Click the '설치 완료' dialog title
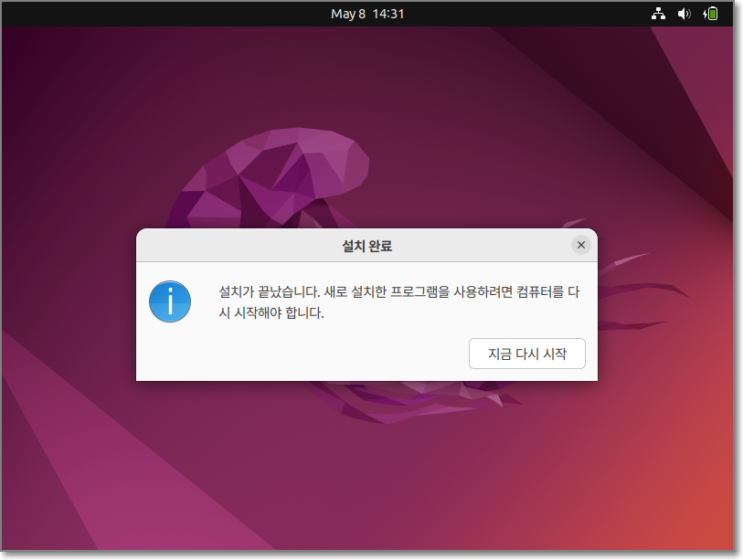The image size is (743, 560). [x=367, y=246]
